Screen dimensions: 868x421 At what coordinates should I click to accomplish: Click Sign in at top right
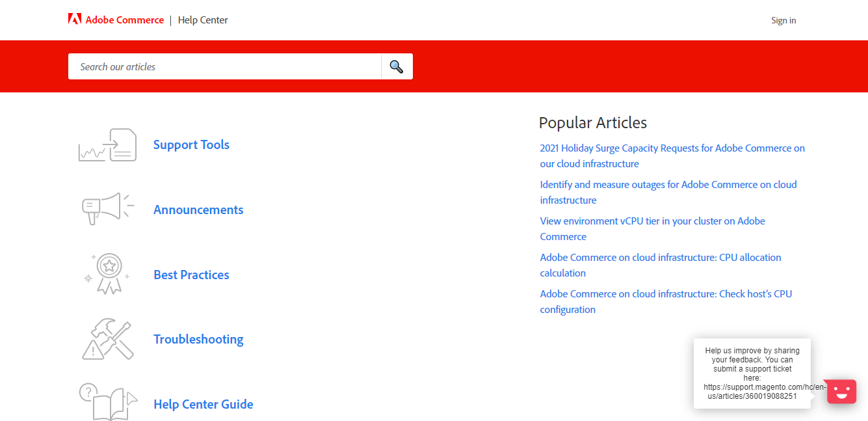tap(783, 20)
